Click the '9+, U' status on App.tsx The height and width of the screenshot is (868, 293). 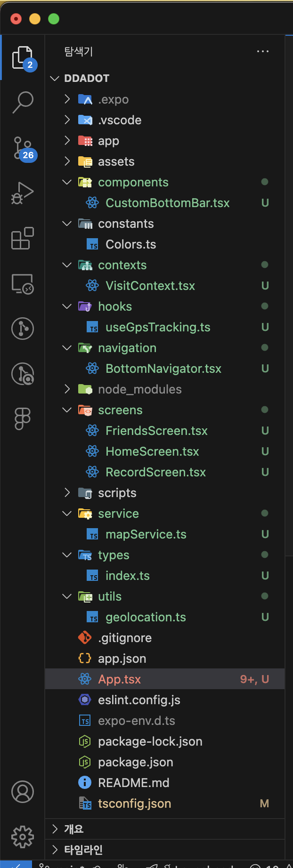(x=254, y=679)
